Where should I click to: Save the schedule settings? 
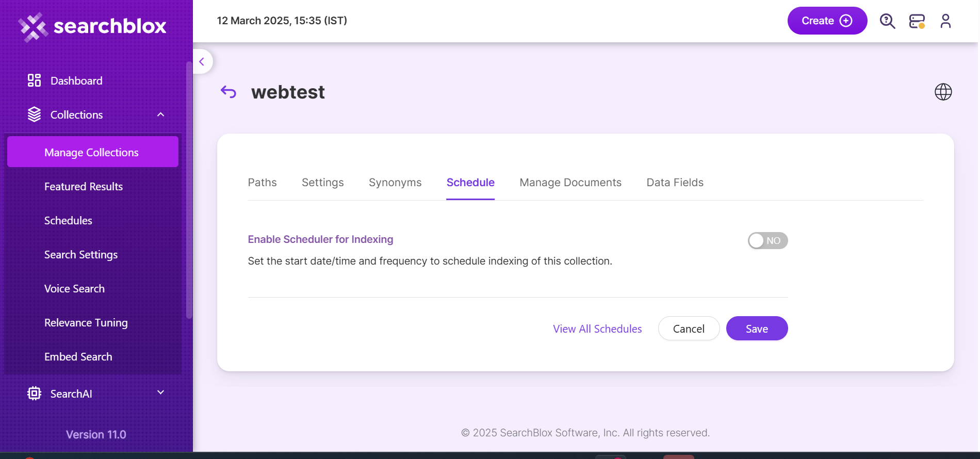tap(757, 329)
